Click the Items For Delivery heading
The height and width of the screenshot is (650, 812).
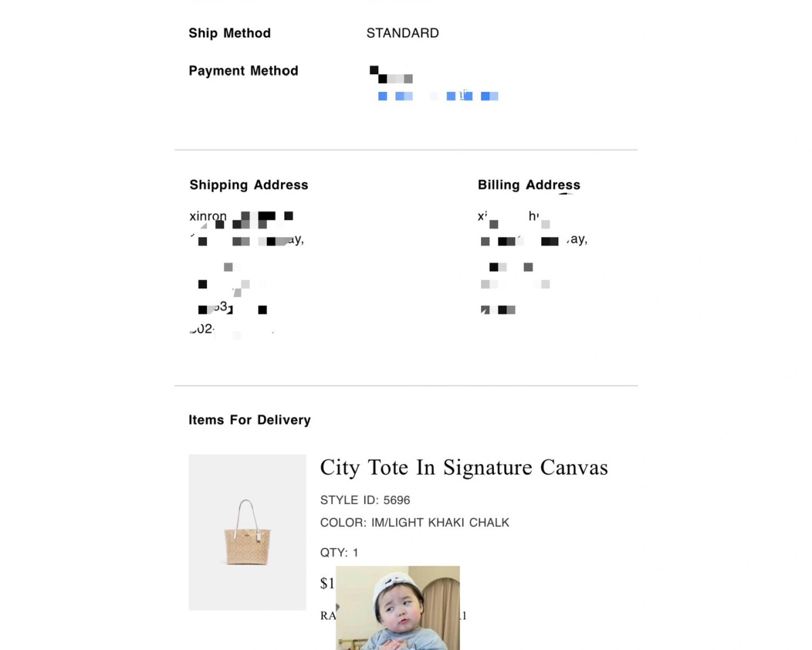click(x=249, y=420)
